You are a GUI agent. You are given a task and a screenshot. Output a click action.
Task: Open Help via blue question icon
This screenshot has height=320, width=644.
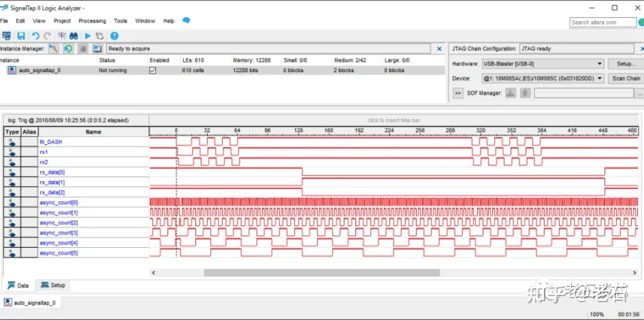click(114, 36)
